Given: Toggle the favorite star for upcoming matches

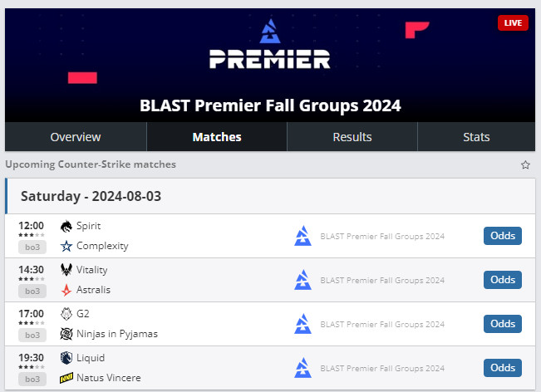Looking at the screenshot, I should click(525, 164).
